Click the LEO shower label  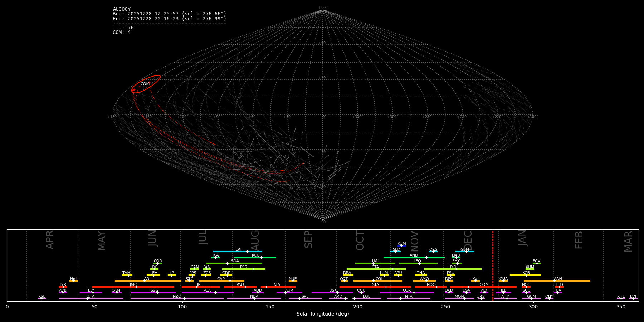coord(418,261)
